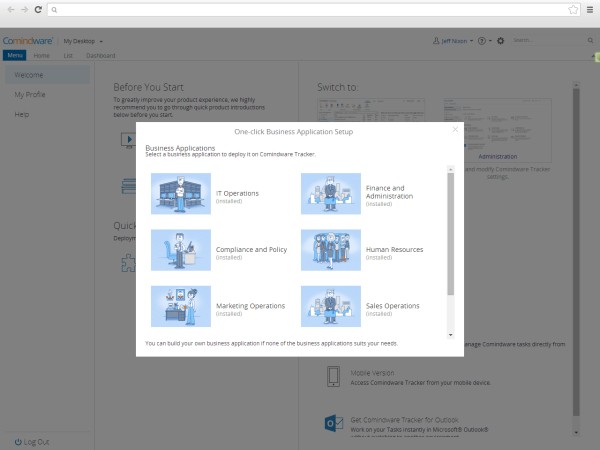This screenshot has width=600, height=450.
Task: Click the dialog list scrollbar thumb
Action: [x=451, y=234]
